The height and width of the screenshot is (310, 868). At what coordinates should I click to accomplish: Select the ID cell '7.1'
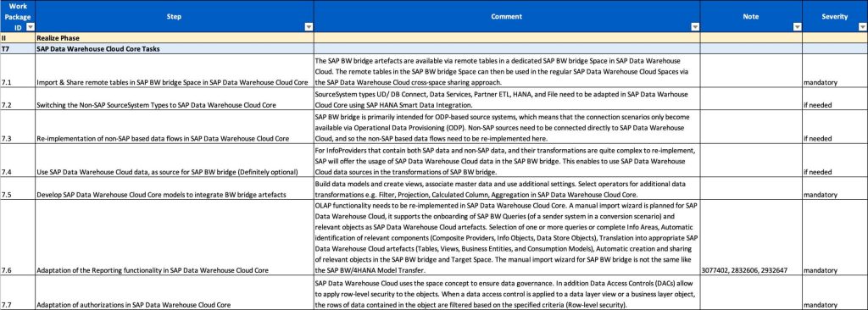18,71
